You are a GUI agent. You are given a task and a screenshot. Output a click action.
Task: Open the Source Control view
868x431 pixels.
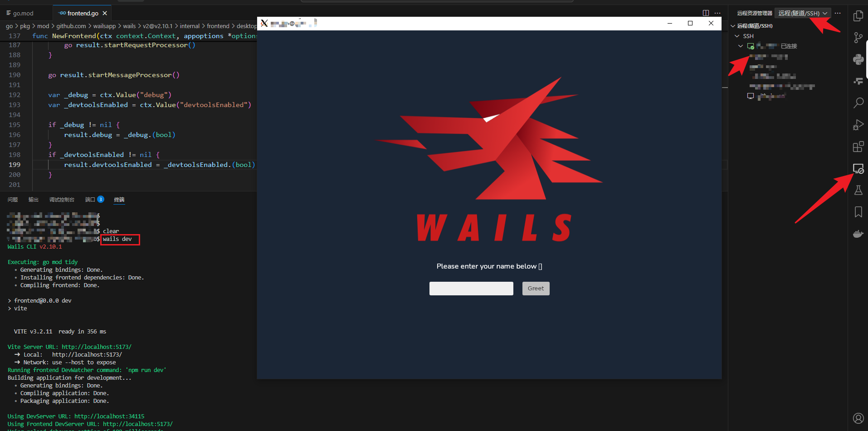tap(858, 38)
